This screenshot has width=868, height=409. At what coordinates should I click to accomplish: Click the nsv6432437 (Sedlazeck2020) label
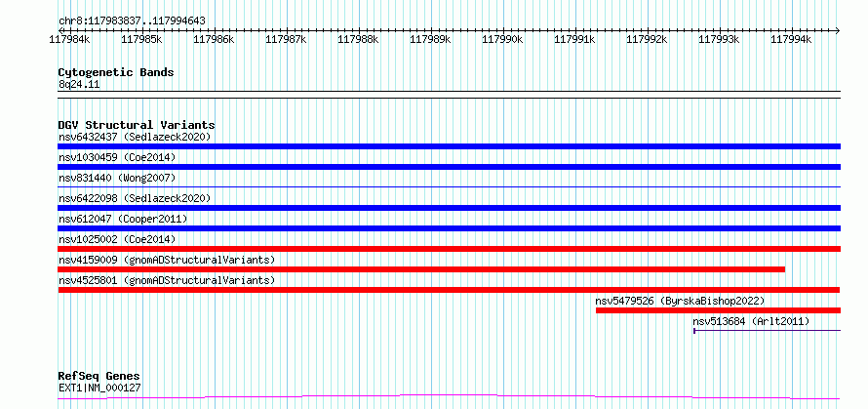coord(135,137)
